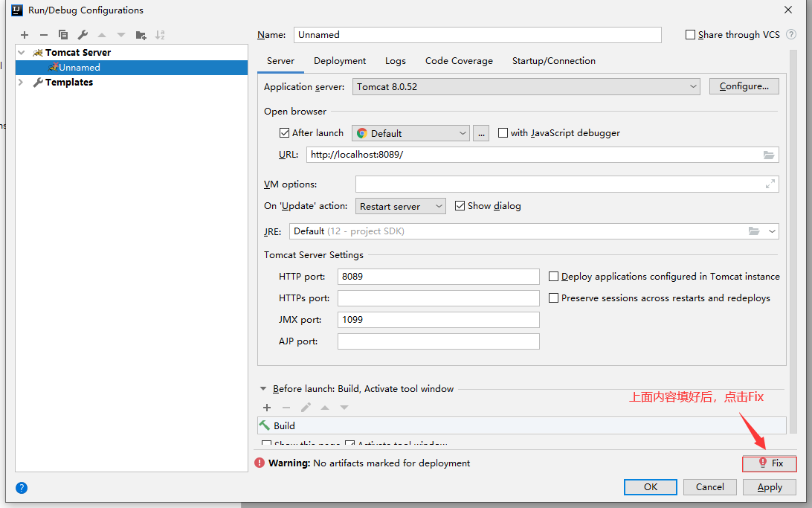
Task: Click Name field containing Unnamed
Action: tap(477, 35)
